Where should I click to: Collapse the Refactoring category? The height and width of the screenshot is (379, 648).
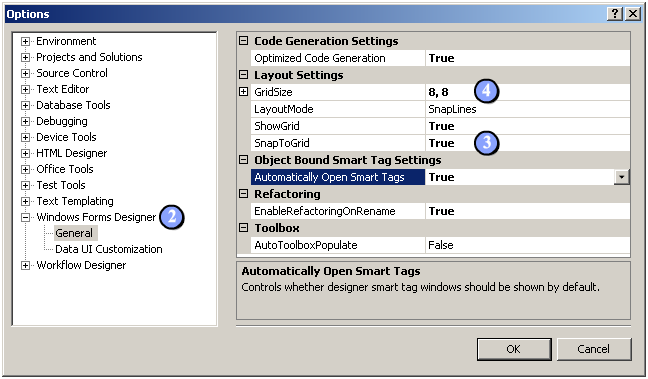point(243,194)
